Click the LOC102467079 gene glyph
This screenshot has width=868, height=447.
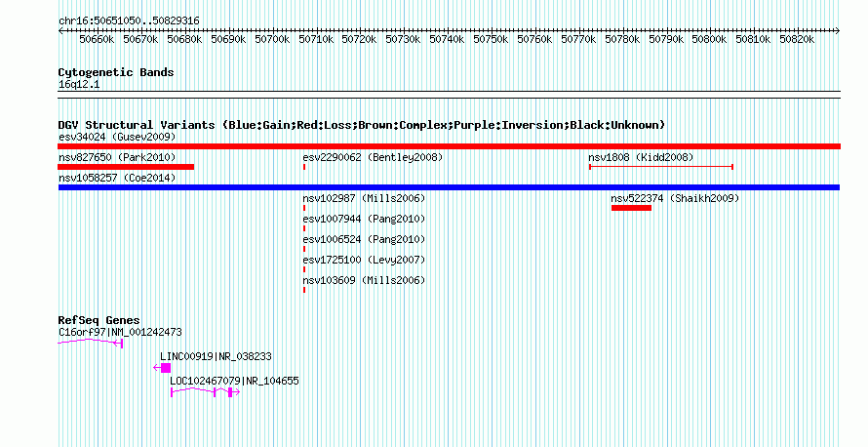[x=206, y=392]
